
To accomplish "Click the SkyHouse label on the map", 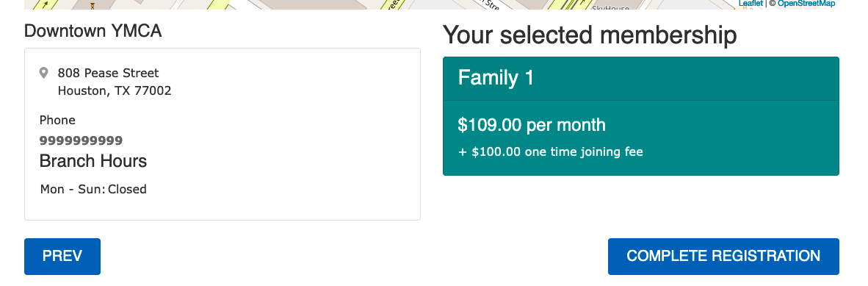I will [x=610, y=8].
